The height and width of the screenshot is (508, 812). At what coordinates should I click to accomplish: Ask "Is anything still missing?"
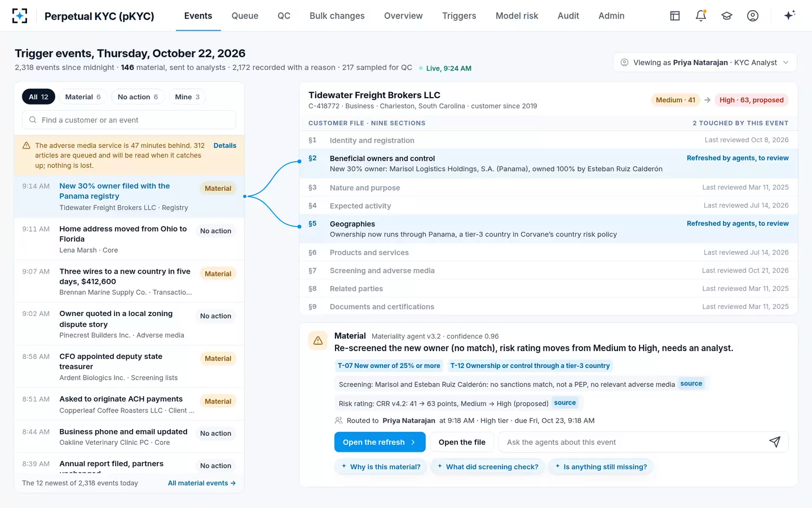[601, 467]
